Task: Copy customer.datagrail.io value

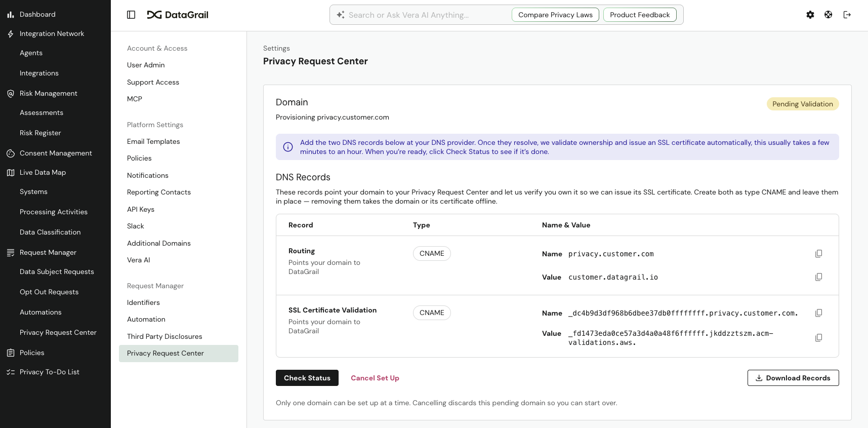Action: (818, 277)
